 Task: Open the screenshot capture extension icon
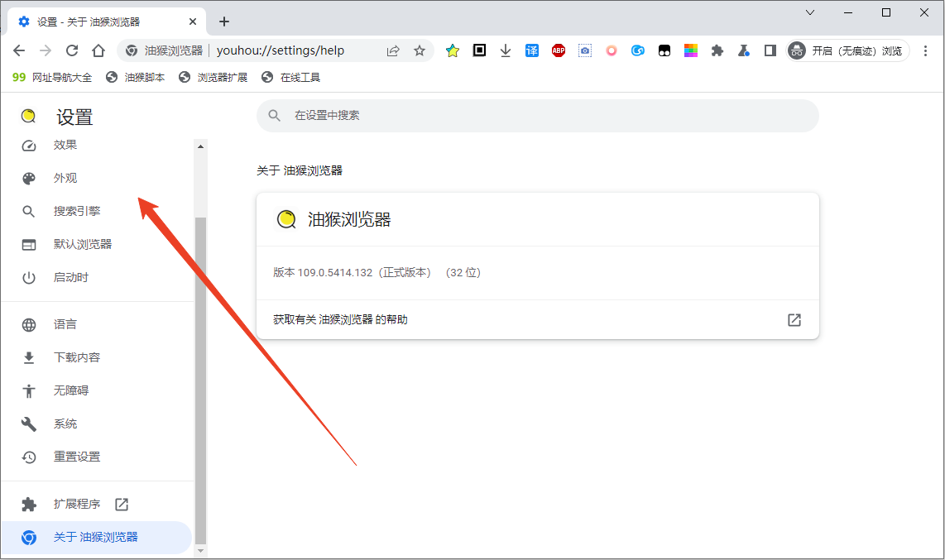pos(585,50)
